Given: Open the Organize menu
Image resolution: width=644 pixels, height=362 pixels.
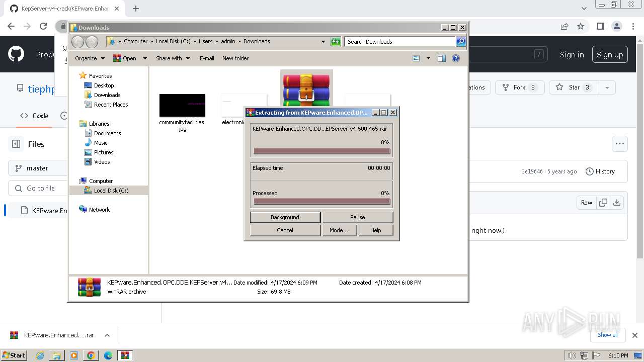Looking at the screenshot, I should coord(90,58).
